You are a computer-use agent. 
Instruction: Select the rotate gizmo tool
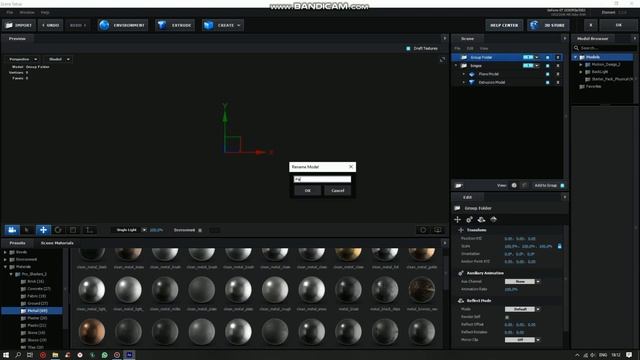tap(58, 230)
